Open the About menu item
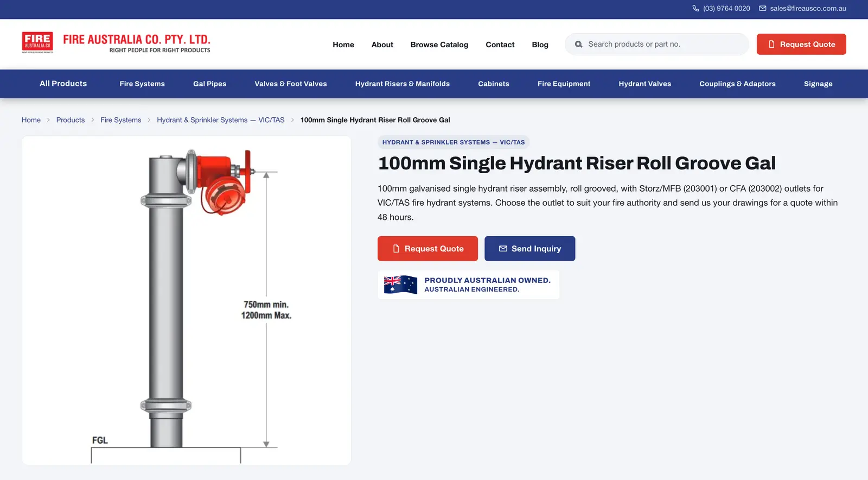This screenshot has width=868, height=480. point(382,45)
